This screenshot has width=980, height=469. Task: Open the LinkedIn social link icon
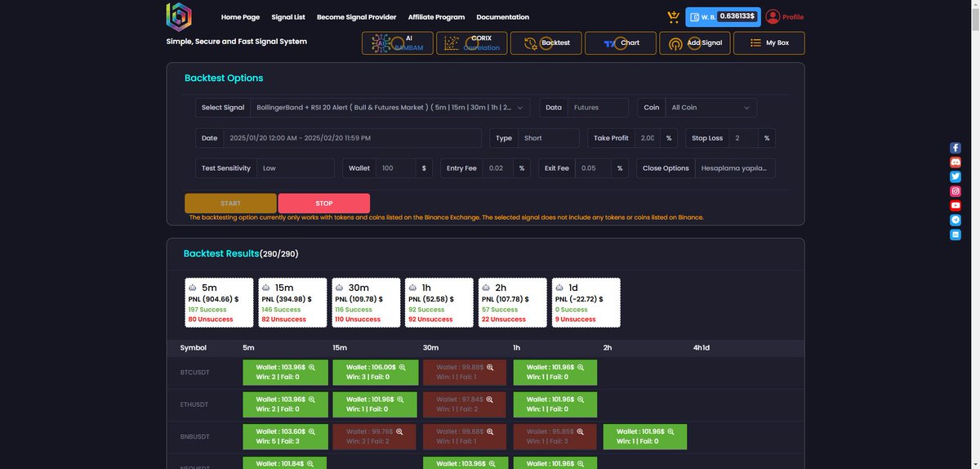click(955, 234)
